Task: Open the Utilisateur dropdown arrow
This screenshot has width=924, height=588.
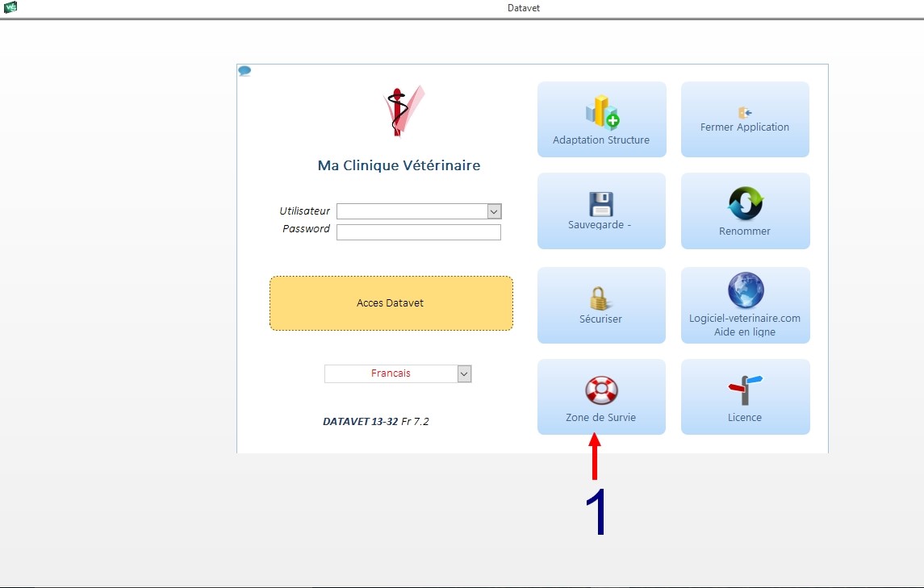Action: 495,211
